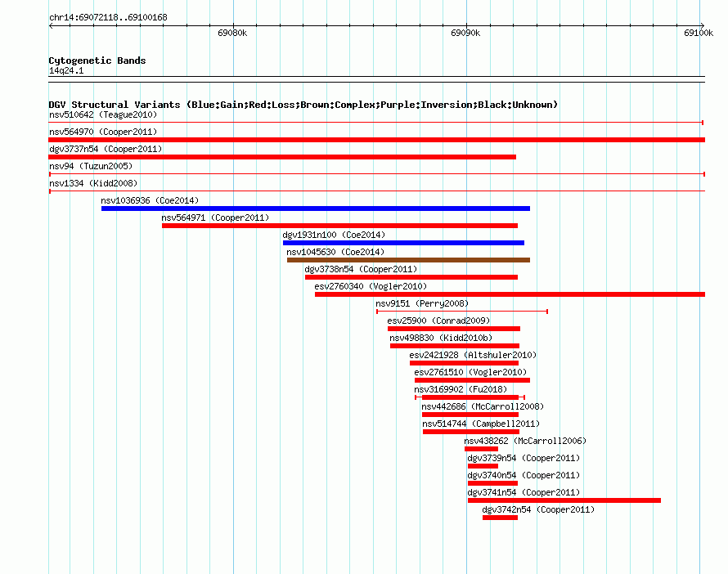Click nsv514744 (Campbell2011) label
This screenshot has width=728, height=574.
[x=480, y=424]
